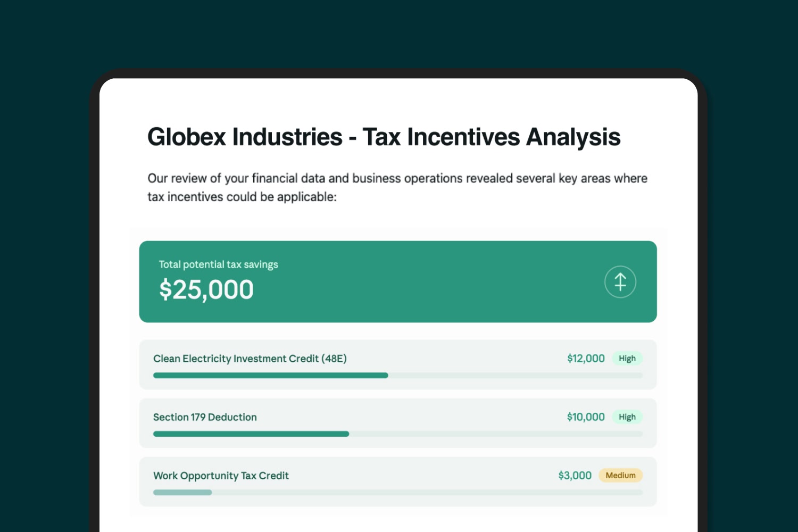Select the Tax Incentives Analysis heading
Viewport: 798px width, 532px height.
(384, 137)
